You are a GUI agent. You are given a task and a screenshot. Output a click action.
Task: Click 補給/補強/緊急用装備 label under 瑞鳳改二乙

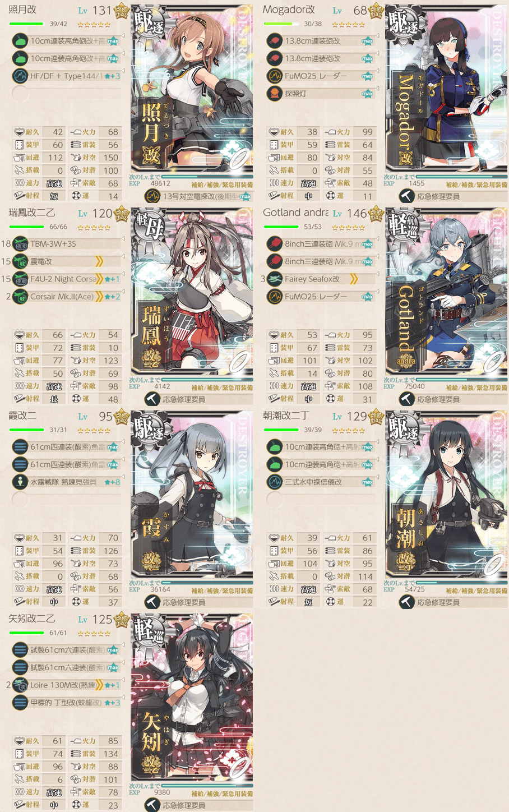coord(222,387)
